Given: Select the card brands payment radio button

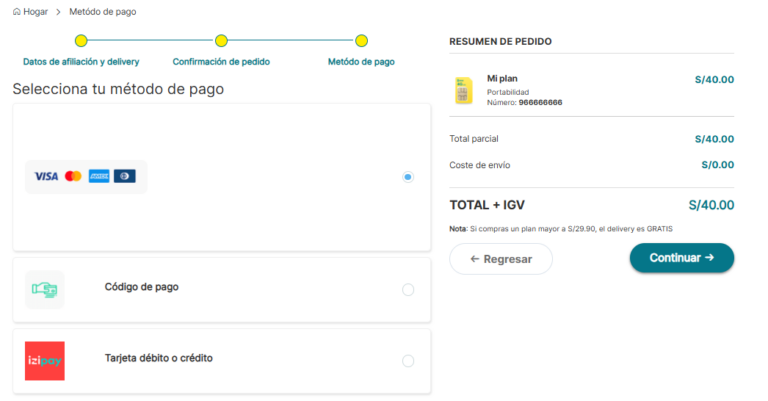Looking at the screenshot, I should (408, 177).
